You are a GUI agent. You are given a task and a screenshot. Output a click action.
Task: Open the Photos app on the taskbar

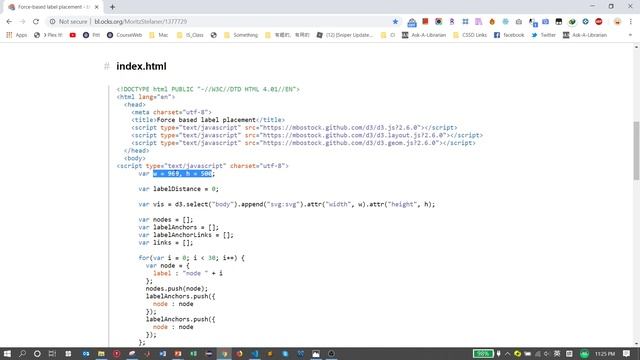pos(316,353)
